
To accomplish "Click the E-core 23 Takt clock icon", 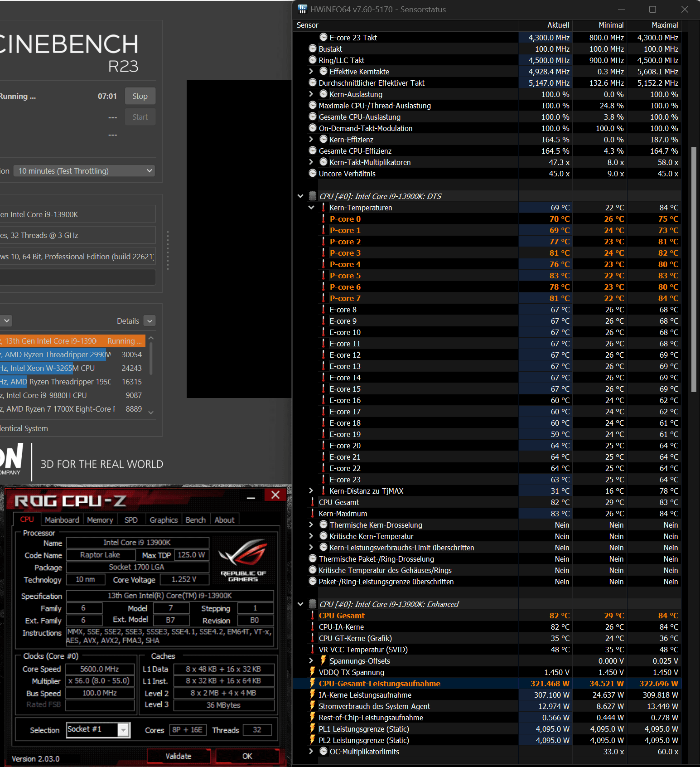I will (x=323, y=37).
